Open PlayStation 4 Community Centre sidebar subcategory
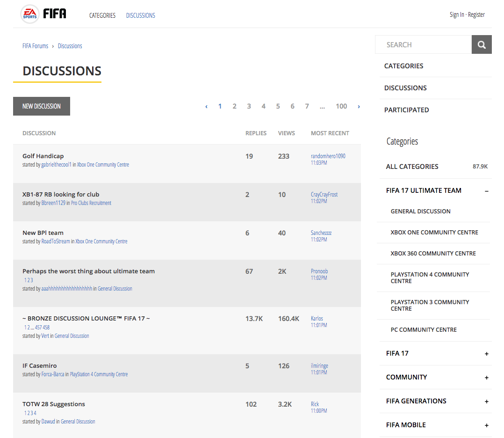This screenshot has height=438, width=504. coord(430,278)
